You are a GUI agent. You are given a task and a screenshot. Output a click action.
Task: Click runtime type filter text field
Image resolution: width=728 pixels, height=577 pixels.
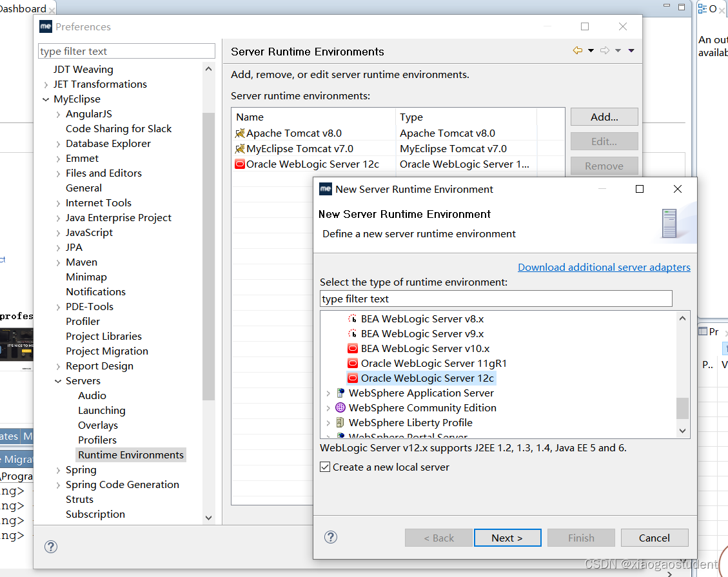click(x=496, y=298)
